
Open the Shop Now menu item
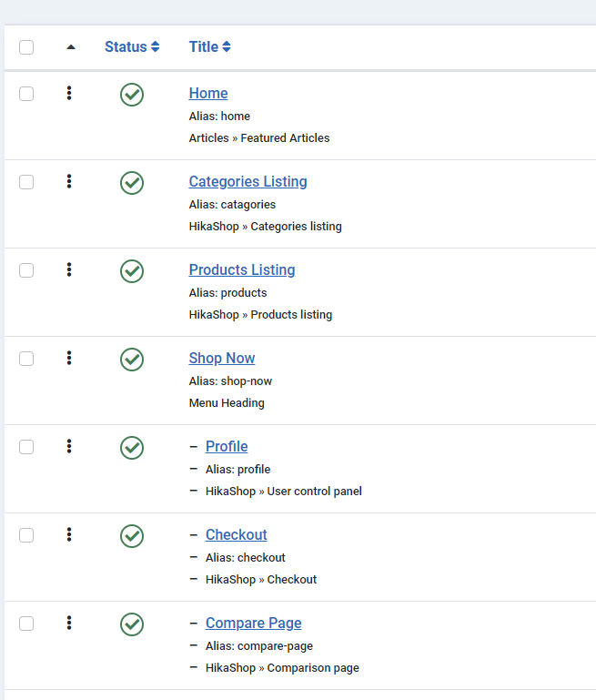coord(222,358)
